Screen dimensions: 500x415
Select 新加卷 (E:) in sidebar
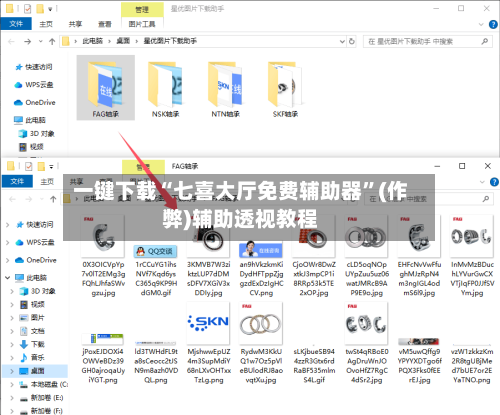pyautogui.click(x=41, y=398)
